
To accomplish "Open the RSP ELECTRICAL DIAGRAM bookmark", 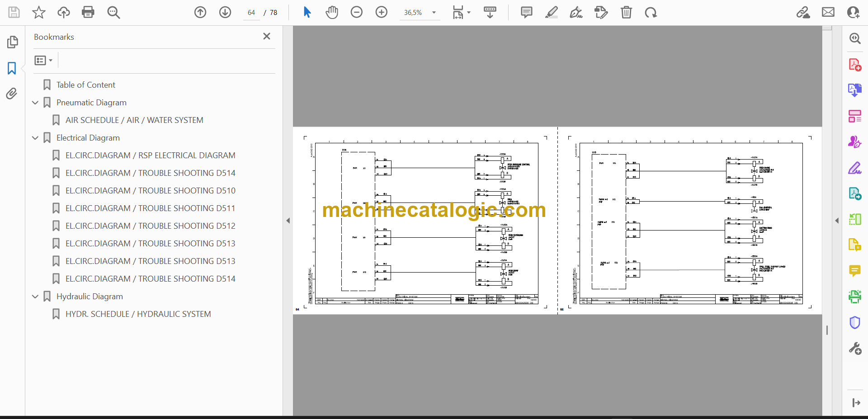I will pyautogui.click(x=150, y=155).
